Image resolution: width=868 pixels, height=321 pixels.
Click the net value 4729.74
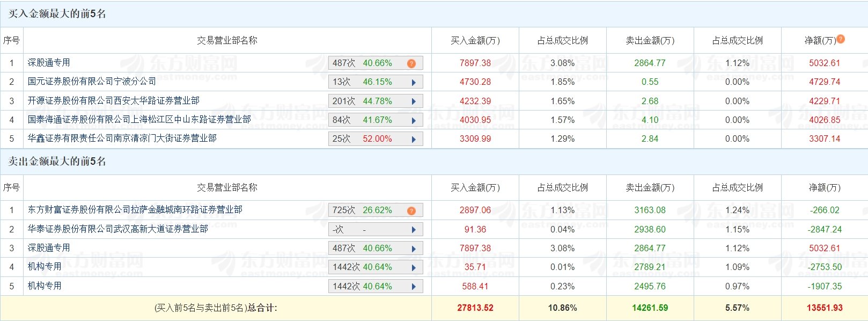coord(825,82)
